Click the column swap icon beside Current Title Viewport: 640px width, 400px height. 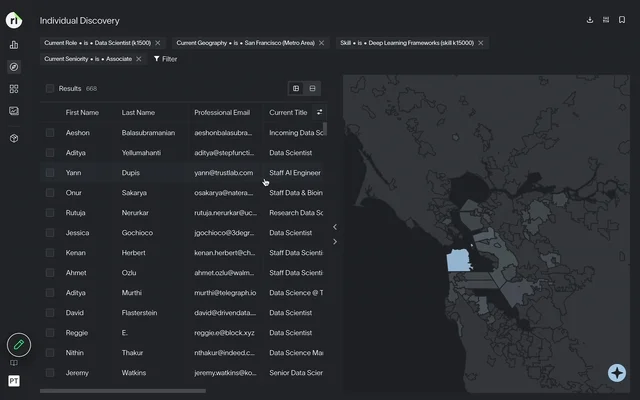coord(319,112)
